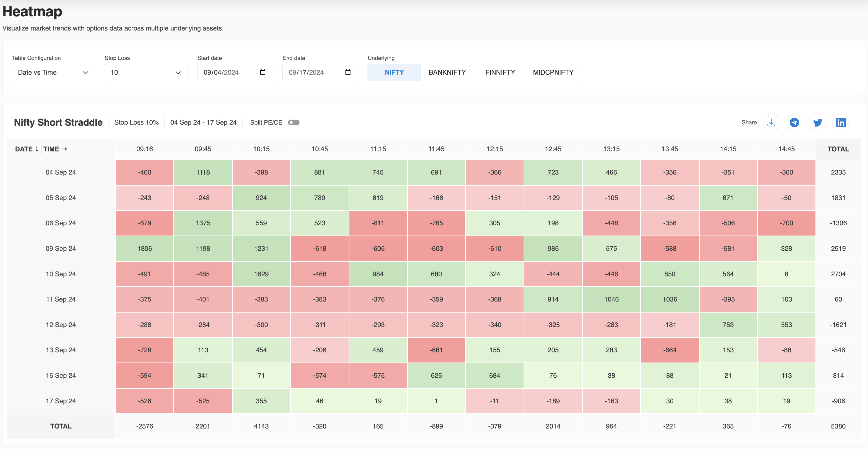Viewport: 868px width, 449px height.
Task: Click the 09:16 time column header
Action: [x=144, y=149]
